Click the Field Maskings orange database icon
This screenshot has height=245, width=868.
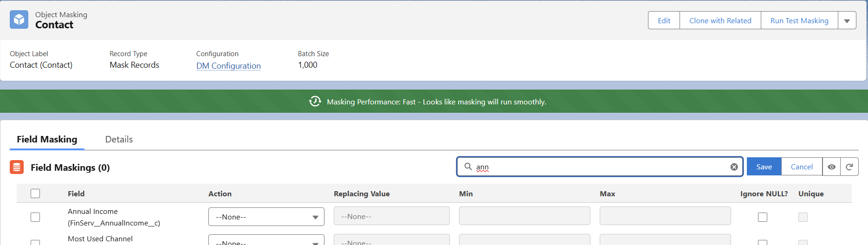[17, 167]
